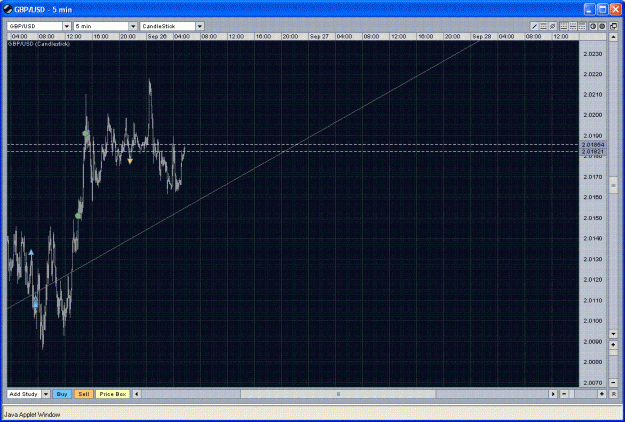The height and width of the screenshot is (422, 625).
Task: Click the 2.01821 price line label
Action: pyautogui.click(x=593, y=152)
